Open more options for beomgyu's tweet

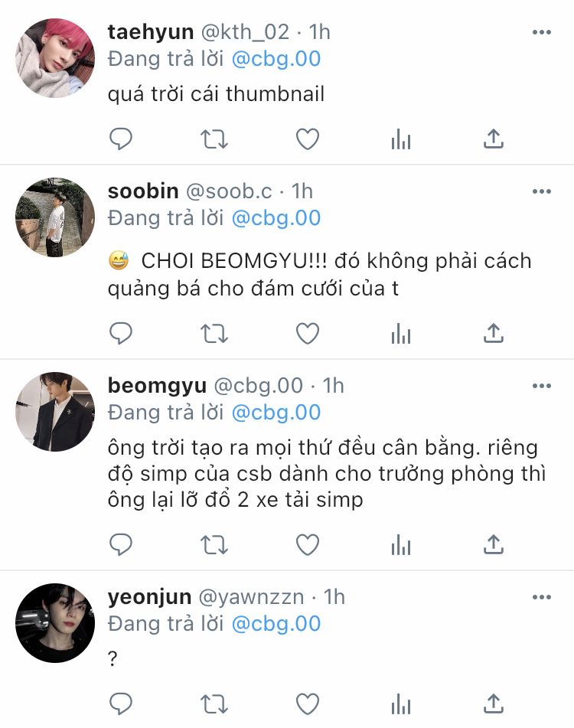pyautogui.click(x=542, y=386)
